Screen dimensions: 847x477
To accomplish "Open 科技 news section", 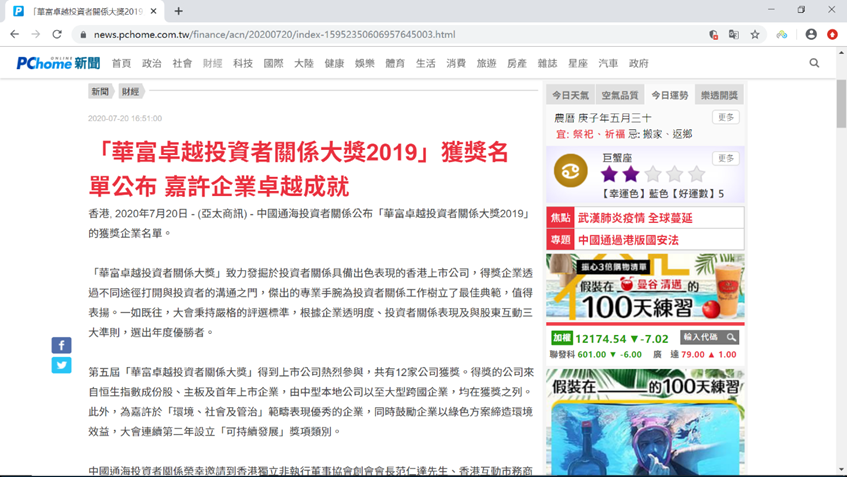I will (243, 63).
